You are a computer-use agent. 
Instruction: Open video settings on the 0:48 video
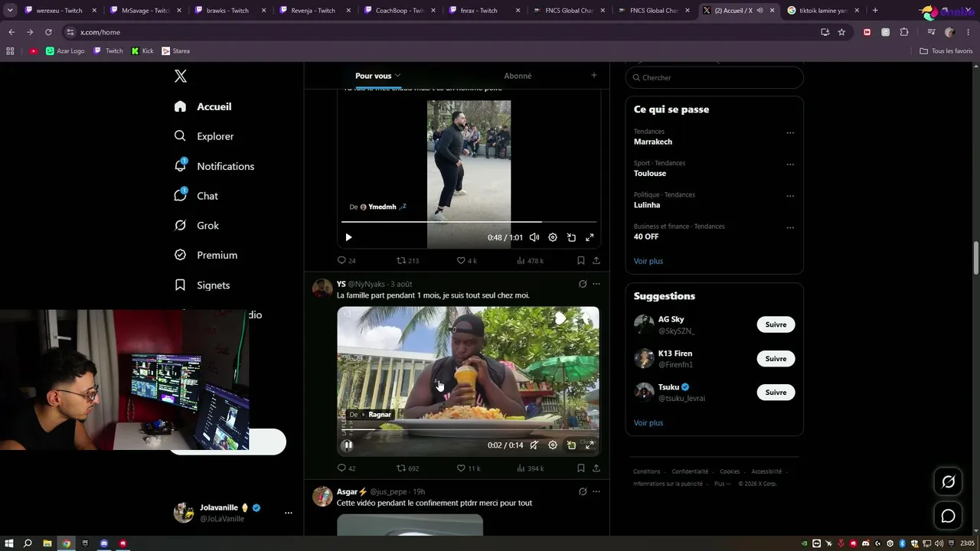553,237
